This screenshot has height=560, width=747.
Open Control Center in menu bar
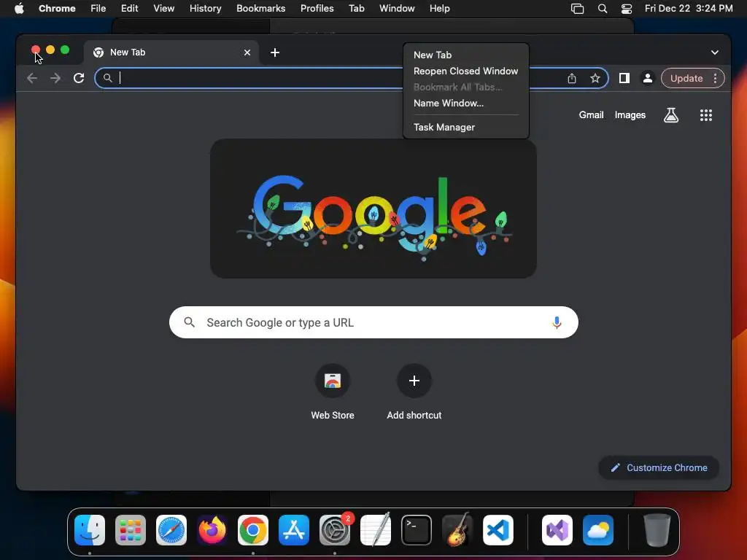pyautogui.click(x=627, y=9)
